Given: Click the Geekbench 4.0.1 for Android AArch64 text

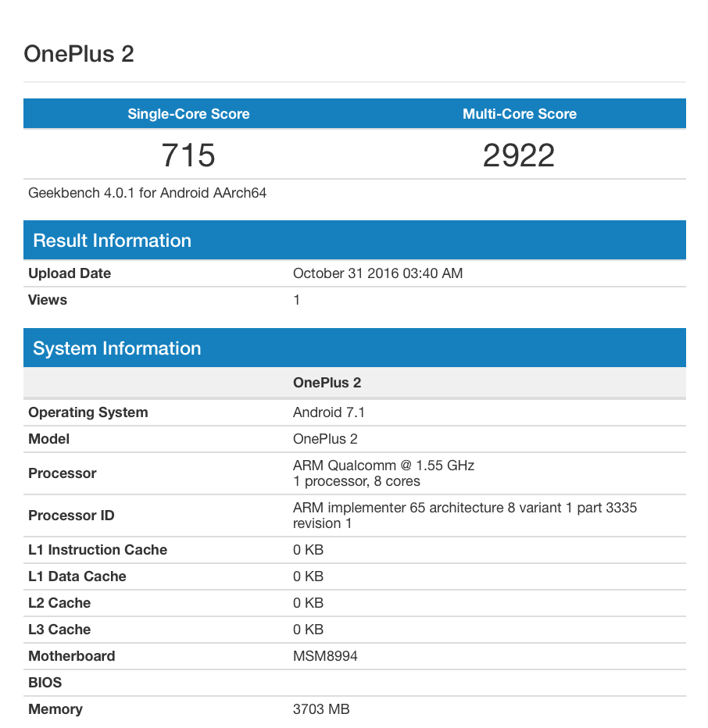Looking at the screenshot, I should [148, 192].
